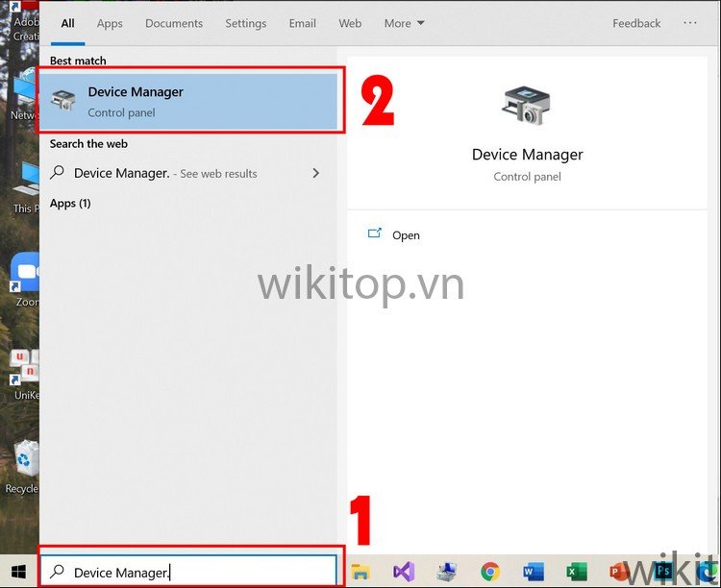This screenshot has height=588, width=721.
Task: Switch to the Documents tab
Action: point(174,23)
